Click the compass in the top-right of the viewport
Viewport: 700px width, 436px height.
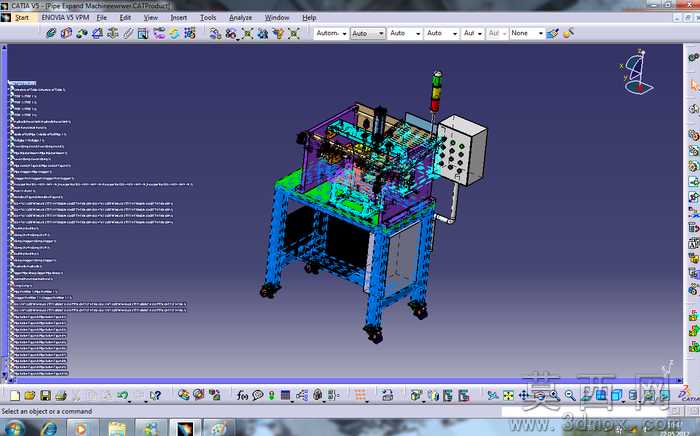pos(638,72)
